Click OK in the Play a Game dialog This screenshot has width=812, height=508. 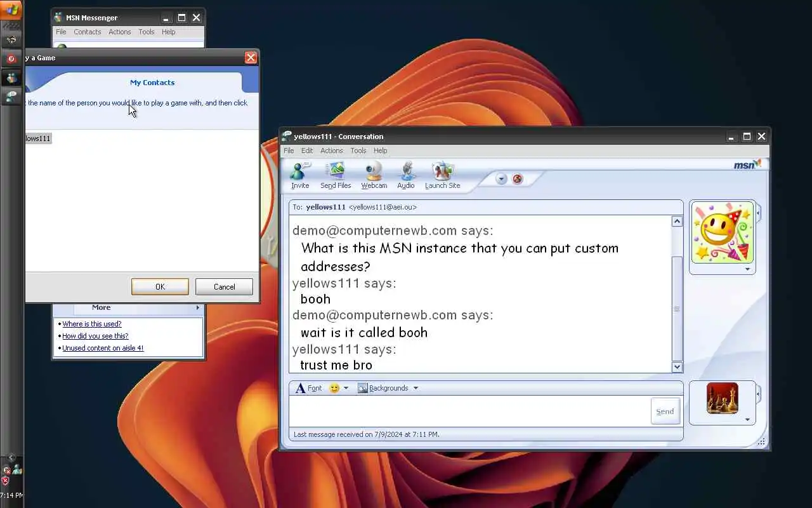coord(160,287)
